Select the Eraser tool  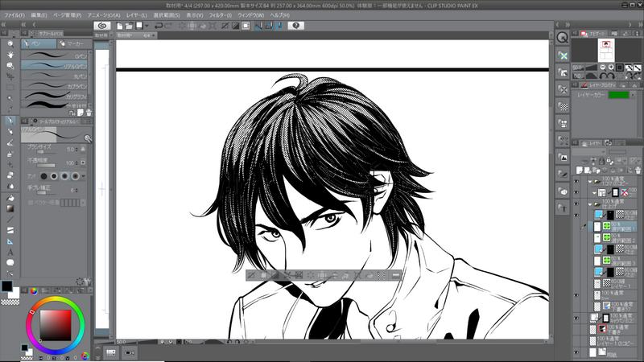10,175
